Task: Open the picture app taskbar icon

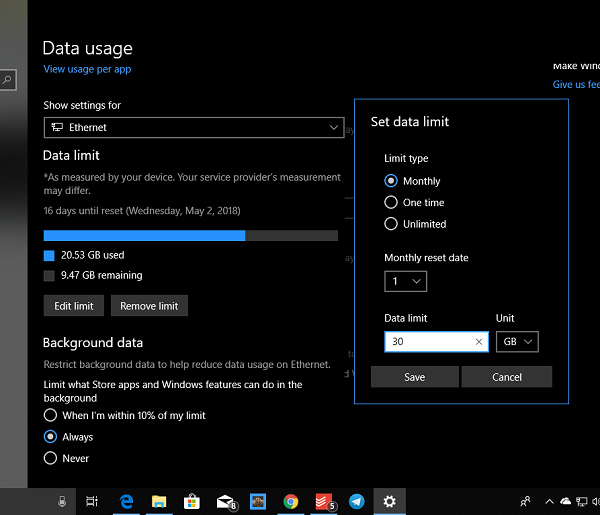Action: 258,501
